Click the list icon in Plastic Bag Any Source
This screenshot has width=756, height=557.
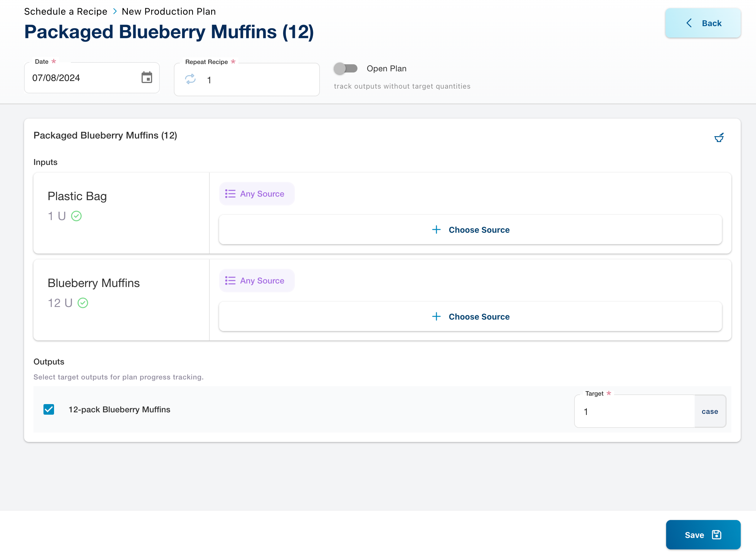(x=230, y=194)
